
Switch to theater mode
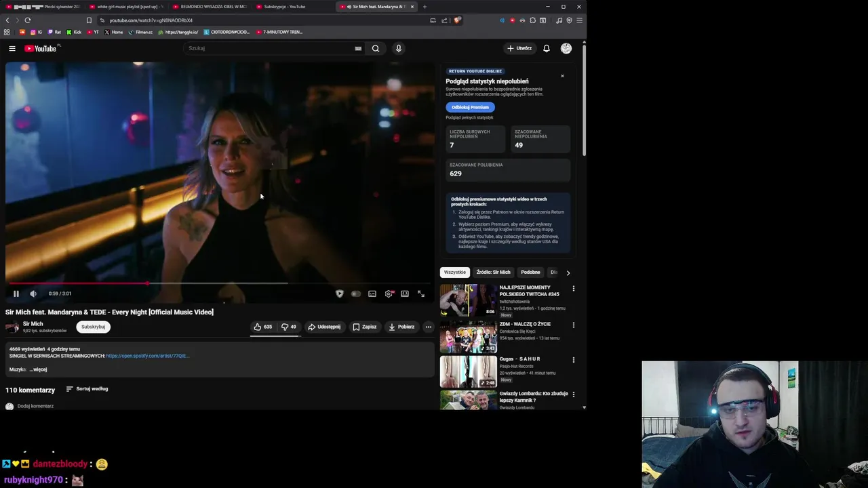[x=405, y=293]
